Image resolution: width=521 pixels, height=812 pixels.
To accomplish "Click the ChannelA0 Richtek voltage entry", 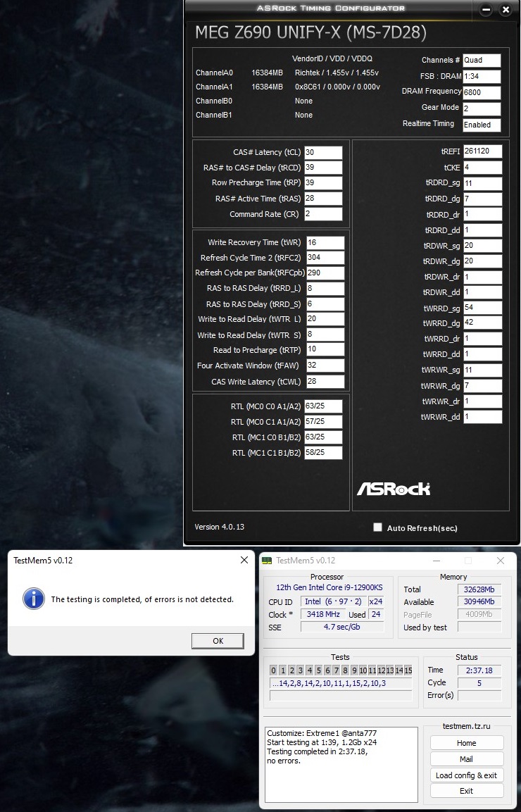I will tap(337, 73).
